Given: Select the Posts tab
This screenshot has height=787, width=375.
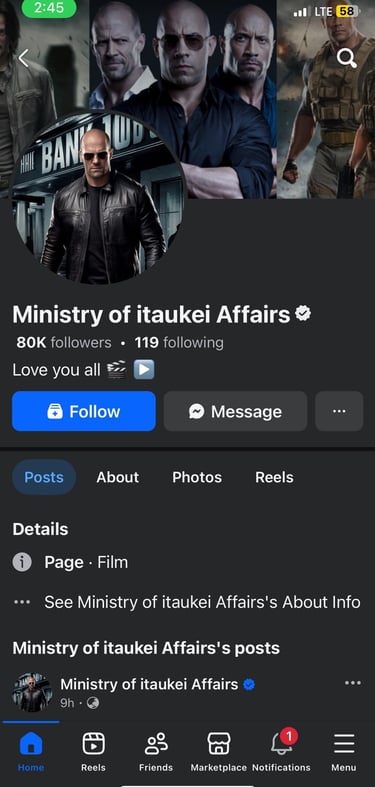Looking at the screenshot, I should tap(44, 477).
